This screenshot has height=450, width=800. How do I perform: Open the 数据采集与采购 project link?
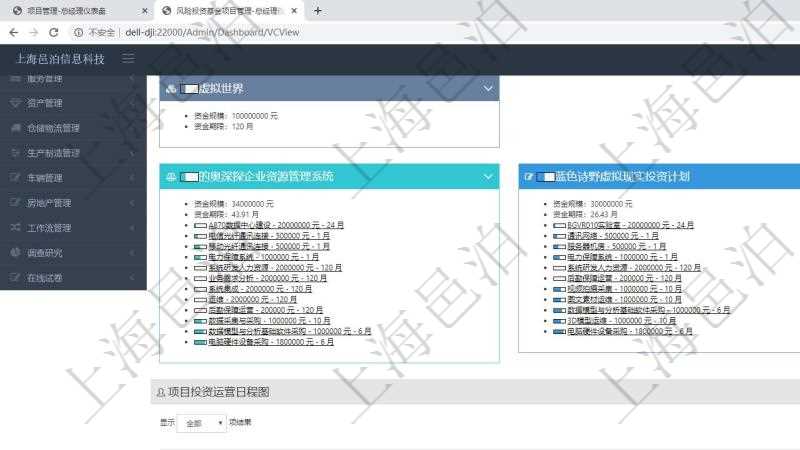pos(269,321)
